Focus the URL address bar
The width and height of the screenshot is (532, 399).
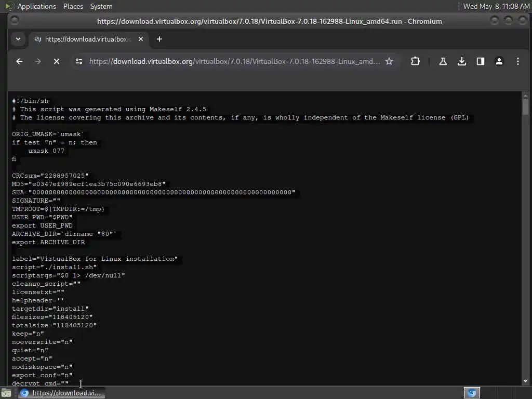(234, 61)
